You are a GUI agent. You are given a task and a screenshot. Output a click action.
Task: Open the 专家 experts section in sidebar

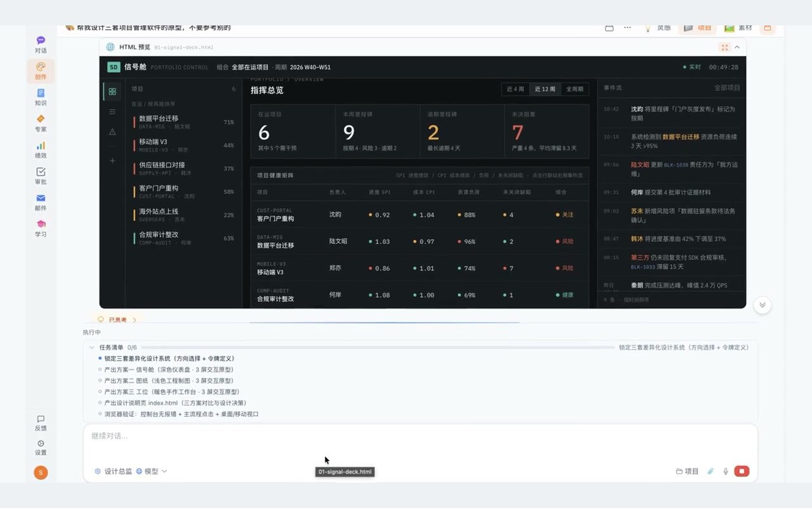coord(41,123)
